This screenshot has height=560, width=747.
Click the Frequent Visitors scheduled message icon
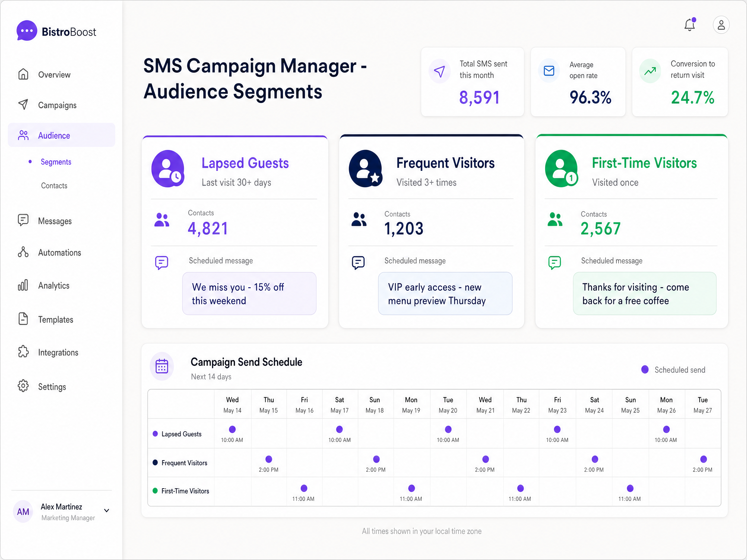(358, 263)
